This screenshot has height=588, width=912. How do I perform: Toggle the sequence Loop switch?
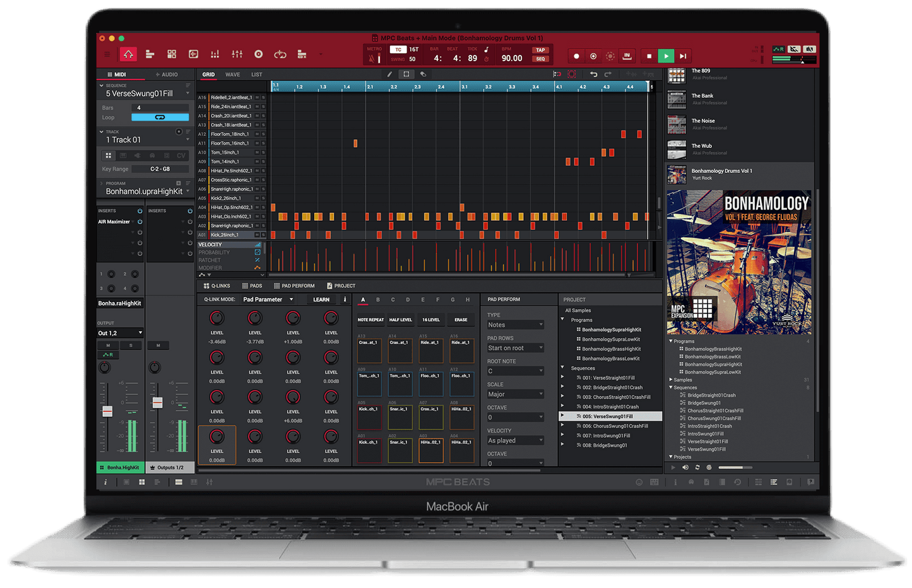coord(160,117)
